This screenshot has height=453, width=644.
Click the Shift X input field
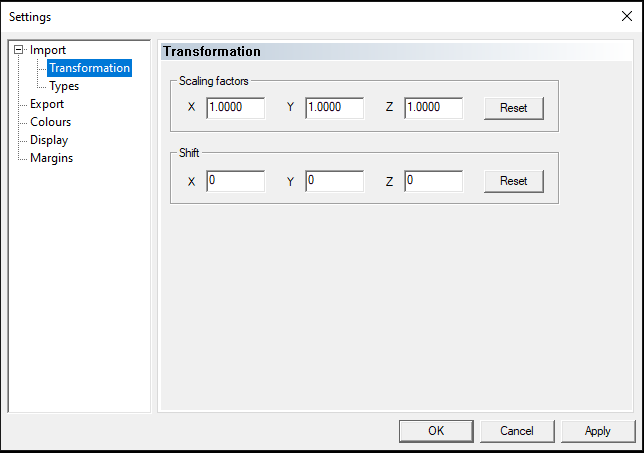tap(236, 181)
